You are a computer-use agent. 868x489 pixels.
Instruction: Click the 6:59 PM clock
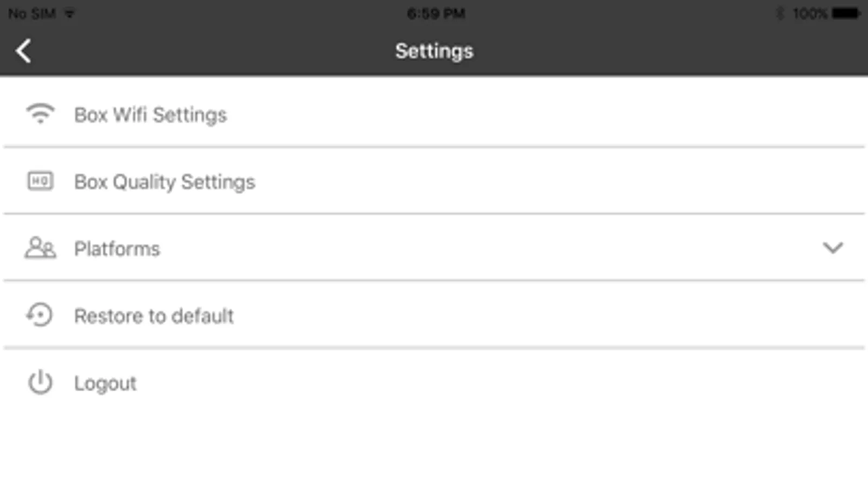(x=435, y=14)
